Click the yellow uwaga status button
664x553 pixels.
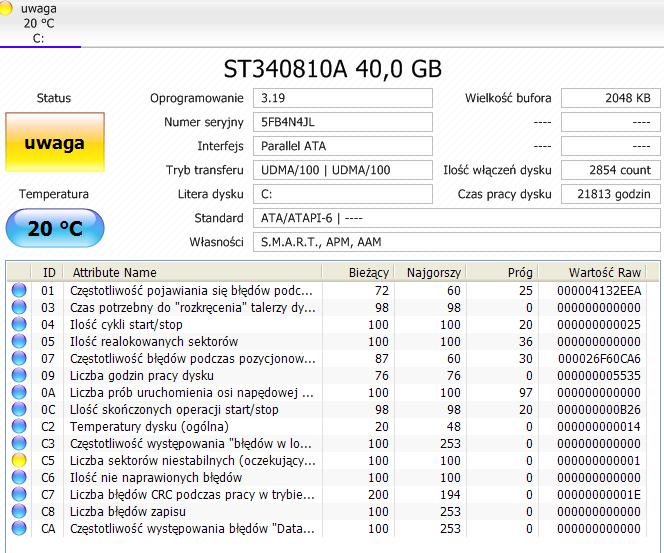(x=55, y=142)
